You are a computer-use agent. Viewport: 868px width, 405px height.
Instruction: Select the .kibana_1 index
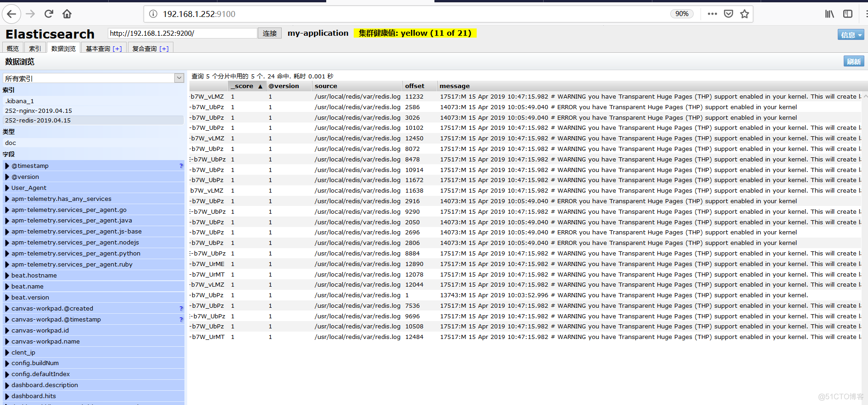(94, 101)
